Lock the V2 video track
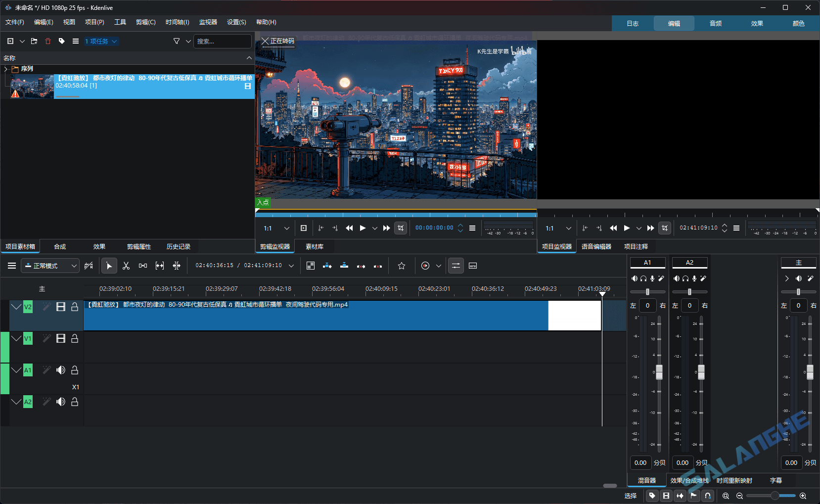Image resolution: width=820 pixels, height=504 pixels. (75, 307)
